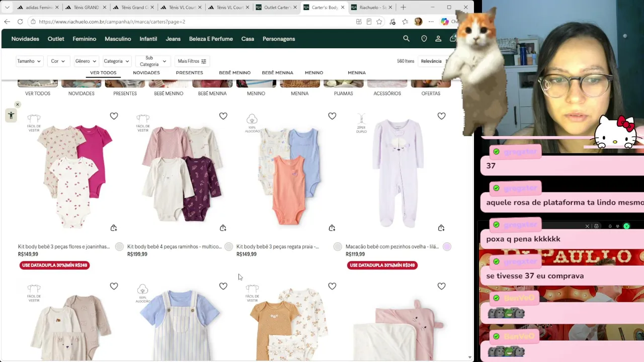Favorite the 4 peças raminhos body kit
644x362 pixels.
[x=223, y=116]
